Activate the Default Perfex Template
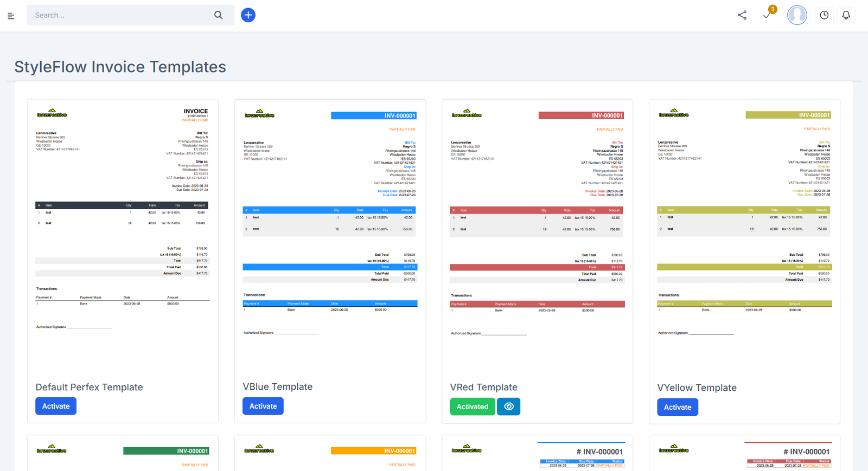Viewport: 868px width, 471px height. (x=56, y=406)
